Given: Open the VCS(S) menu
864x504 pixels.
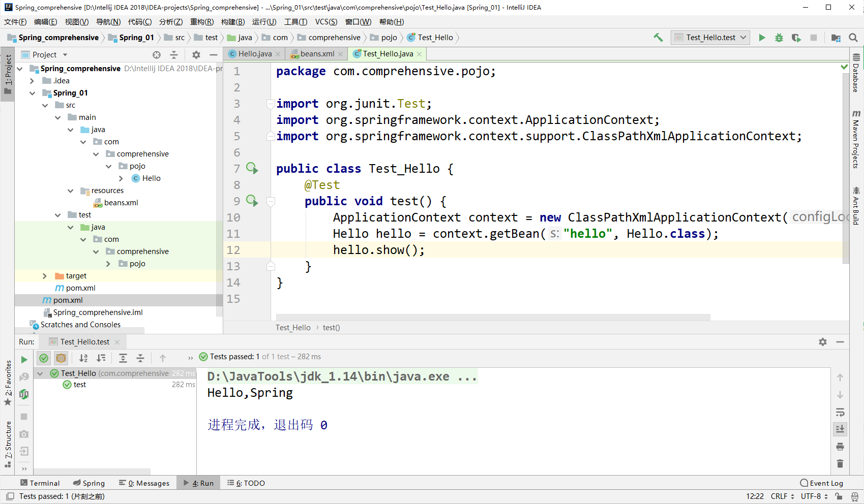Looking at the screenshot, I should 326,22.
